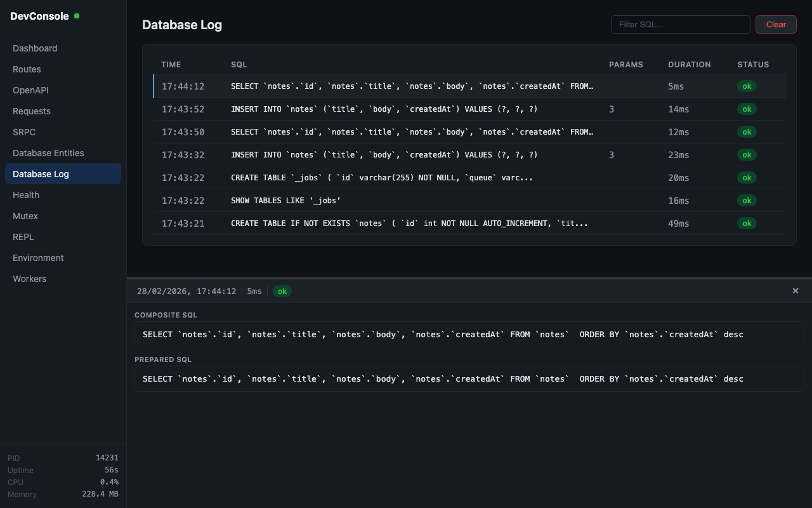
Task: Select the CREATE TABLE `_jobs` row
Action: coord(469,178)
